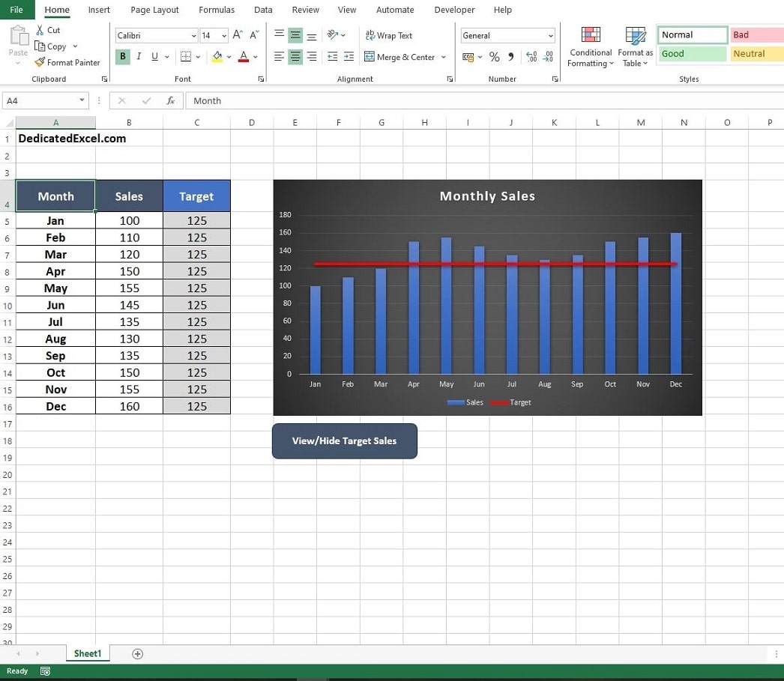Click the Insert Function fx icon
Viewport: 784px width, 681px height.
(x=170, y=101)
